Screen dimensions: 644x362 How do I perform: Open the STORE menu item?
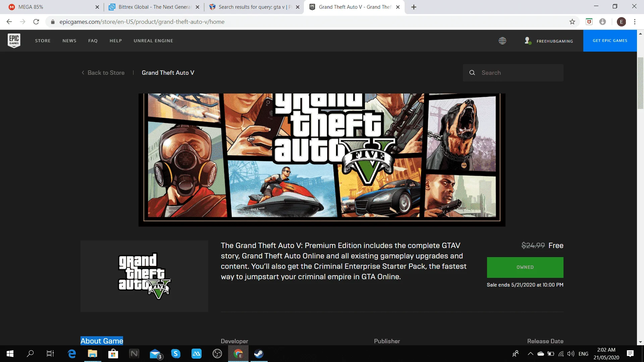click(x=43, y=41)
